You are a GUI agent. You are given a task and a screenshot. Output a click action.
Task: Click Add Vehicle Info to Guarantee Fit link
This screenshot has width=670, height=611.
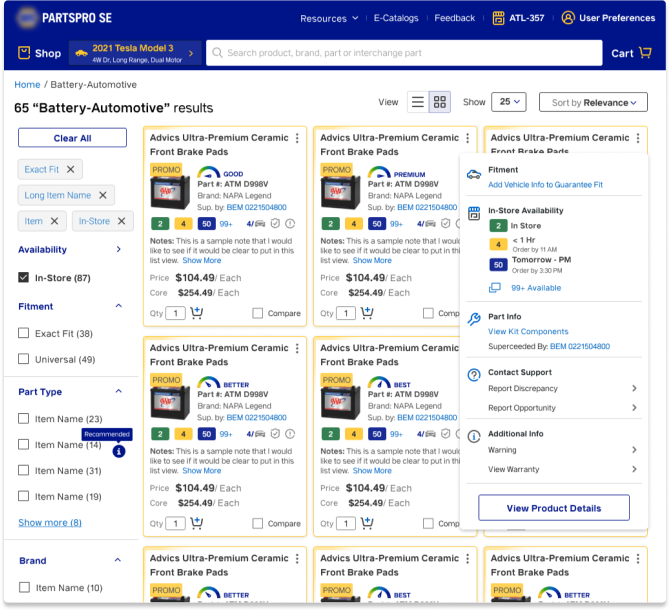click(x=545, y=185)
